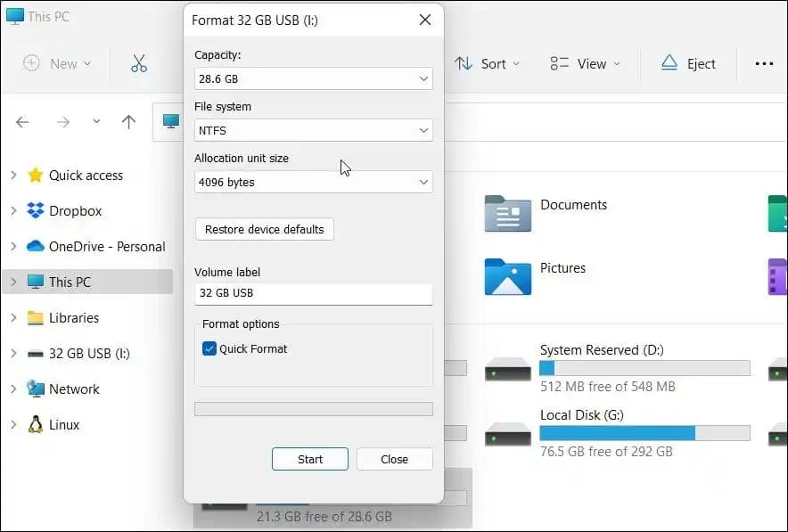Open the File system dropdown
The width and height of the screenshot is (788, 532).
(x=313, y=130)
